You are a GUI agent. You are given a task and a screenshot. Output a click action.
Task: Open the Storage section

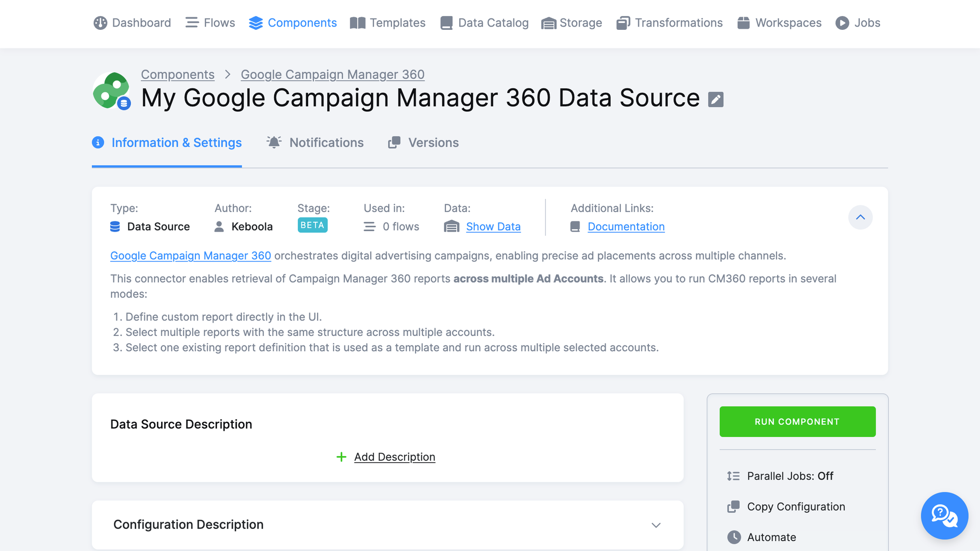572,23
